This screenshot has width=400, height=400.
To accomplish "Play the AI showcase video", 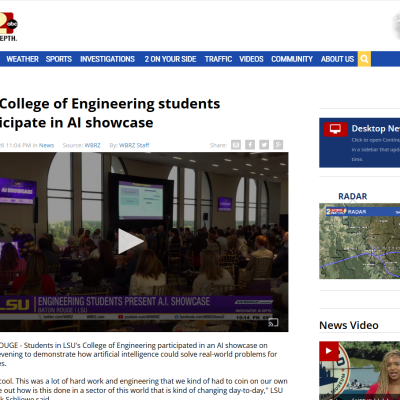I will pyautogui.click(x=130, y=242).
